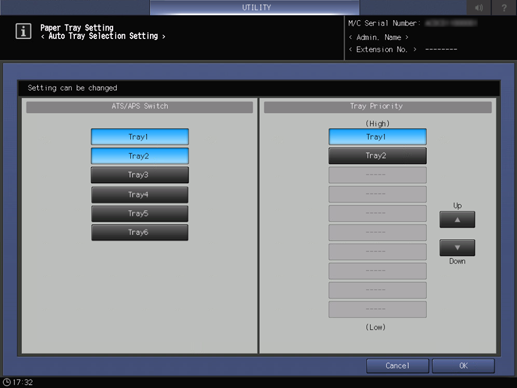
Task: Select the 'Extension No.' label
Action: [x=382, y=50]
